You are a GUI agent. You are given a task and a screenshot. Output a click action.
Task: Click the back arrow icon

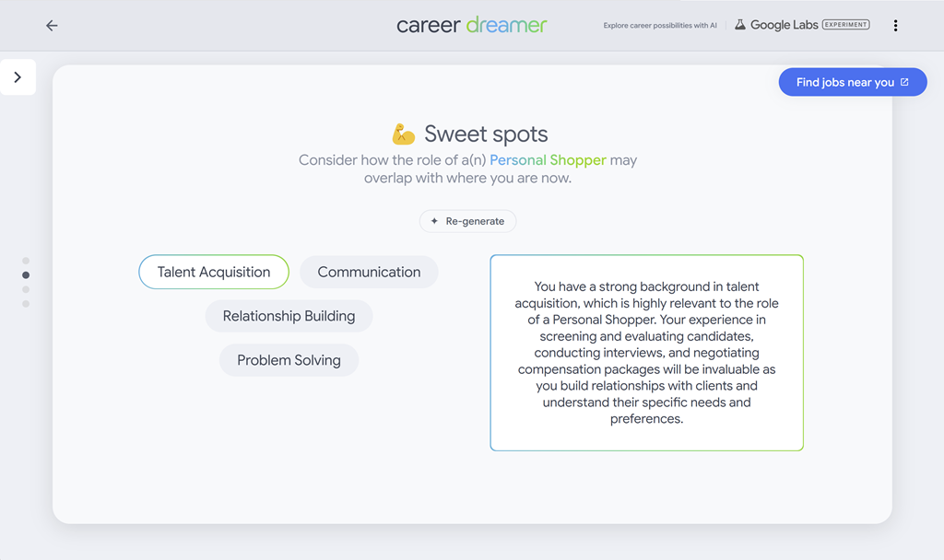coord(52,26)
